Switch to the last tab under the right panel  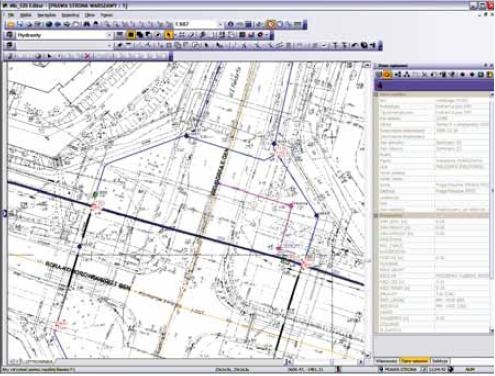(x=440, y=361)
